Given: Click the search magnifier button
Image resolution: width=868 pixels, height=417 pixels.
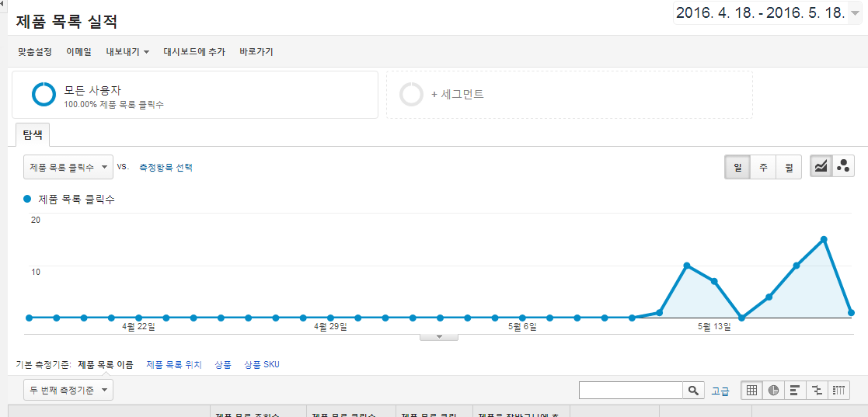Looking at the screenshot, I should [x=693, y=391].
